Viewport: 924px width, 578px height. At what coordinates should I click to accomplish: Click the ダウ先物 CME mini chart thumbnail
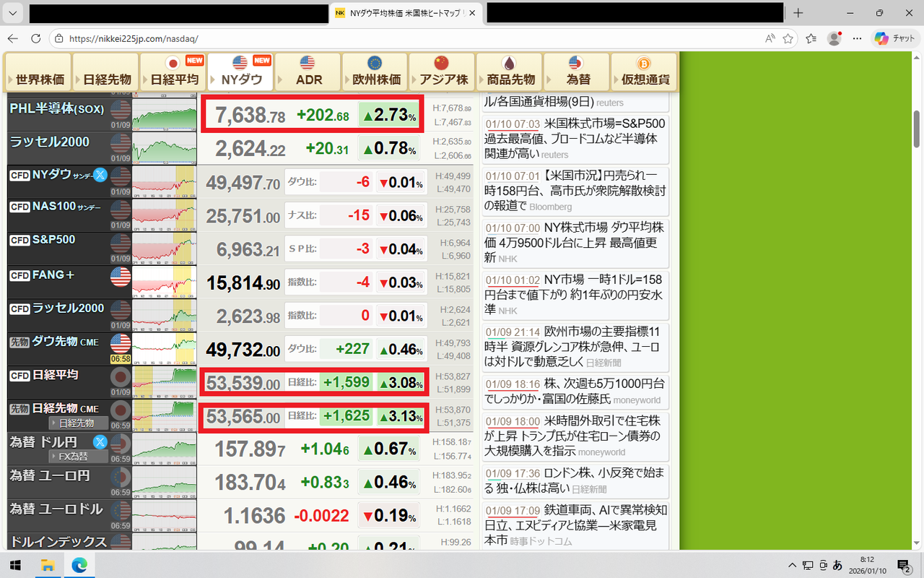click(164, 346)
